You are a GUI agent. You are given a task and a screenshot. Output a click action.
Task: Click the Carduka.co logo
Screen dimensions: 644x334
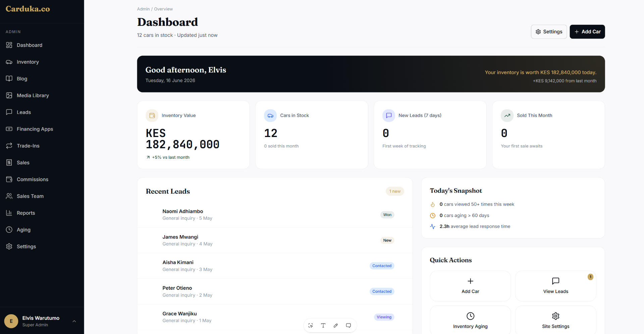click(x=28, y=9)
